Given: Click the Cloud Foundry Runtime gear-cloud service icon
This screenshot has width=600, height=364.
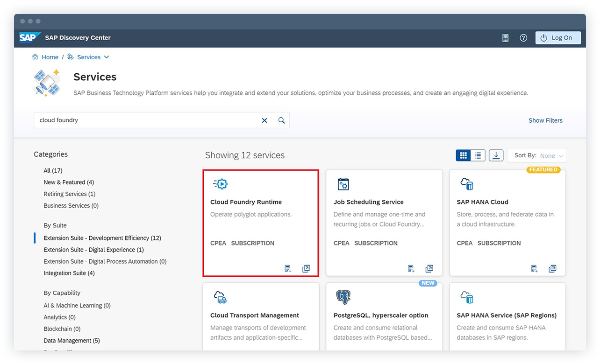Looking at the screenshot, I should pyautogui.click(x=220, y=184).
